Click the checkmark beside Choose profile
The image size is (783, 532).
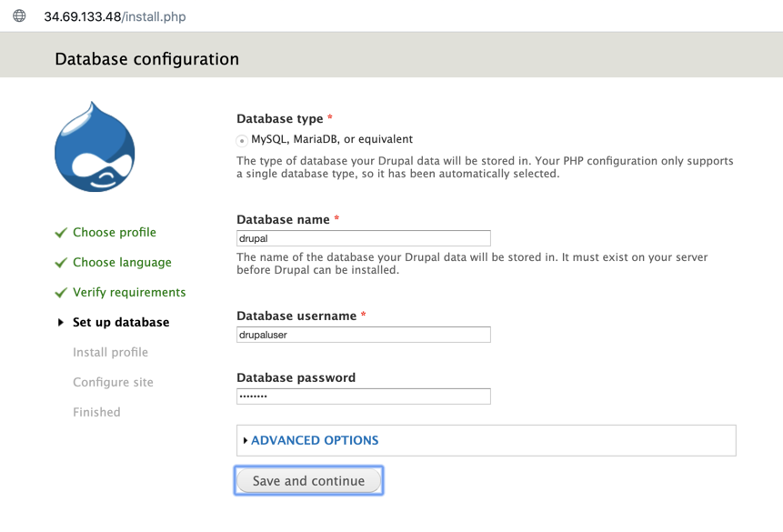61,233
